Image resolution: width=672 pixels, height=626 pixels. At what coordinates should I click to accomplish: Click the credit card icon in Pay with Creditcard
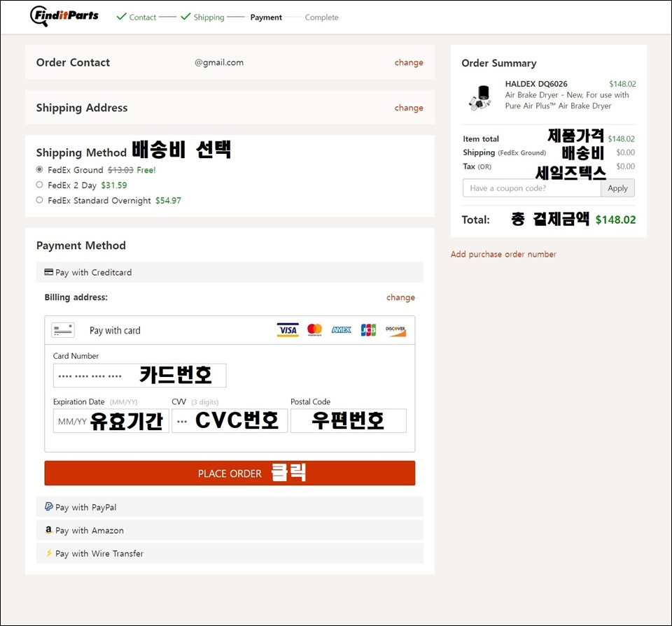[49, 272]
